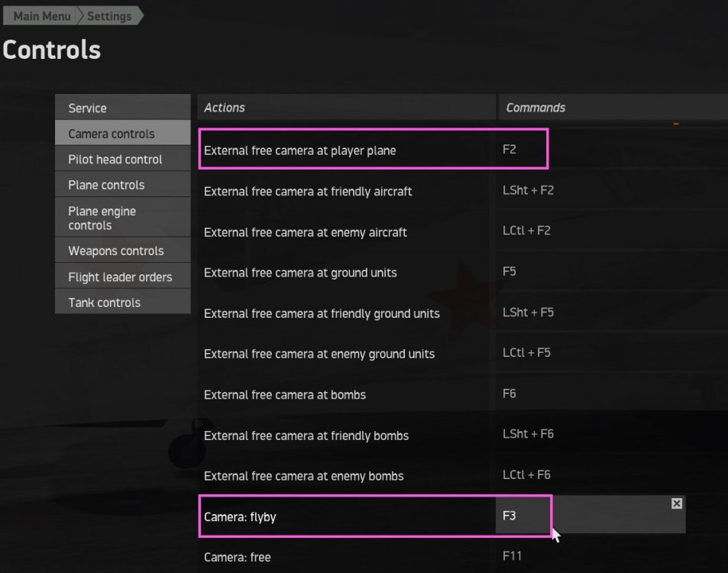Switch to Tank controls category

[x=122, y=303]
